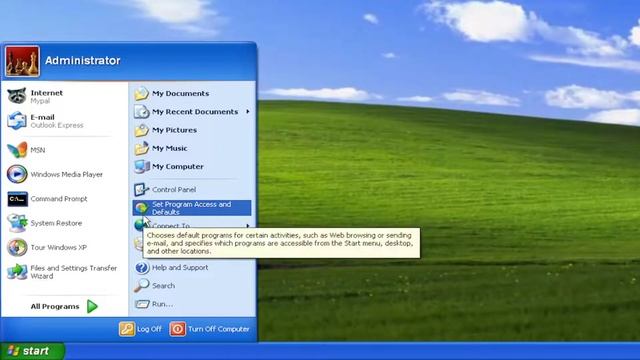Choose the Help and Support label

[180, 268]
